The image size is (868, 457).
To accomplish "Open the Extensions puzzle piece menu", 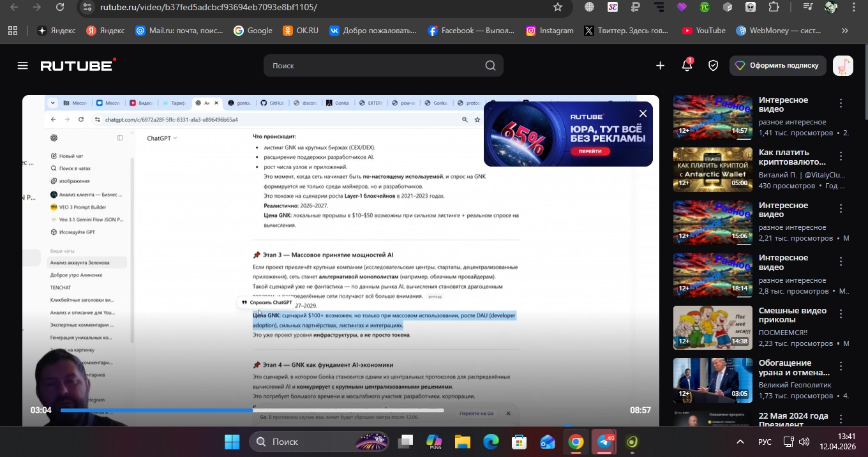I will point(774,7).
